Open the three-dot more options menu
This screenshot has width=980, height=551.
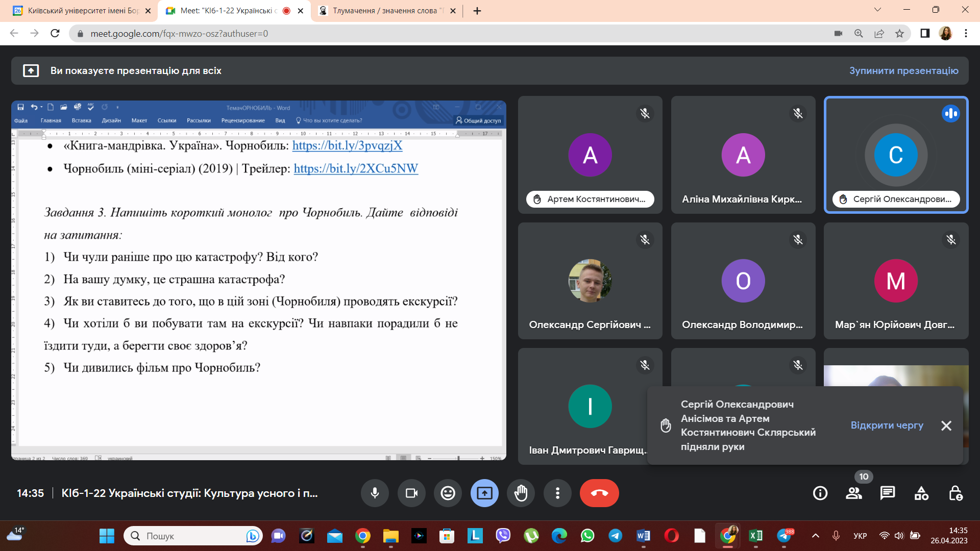(557, 493)
